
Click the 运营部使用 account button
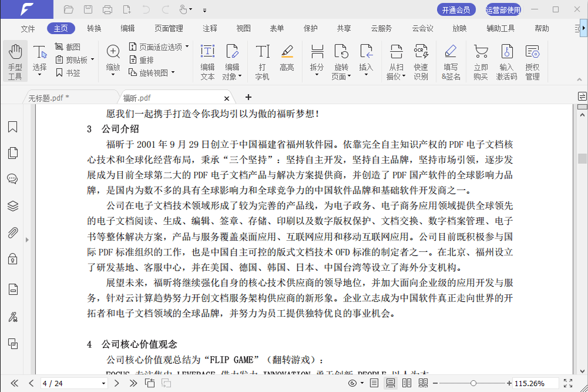pyautogui.click(x=503, y=10)
